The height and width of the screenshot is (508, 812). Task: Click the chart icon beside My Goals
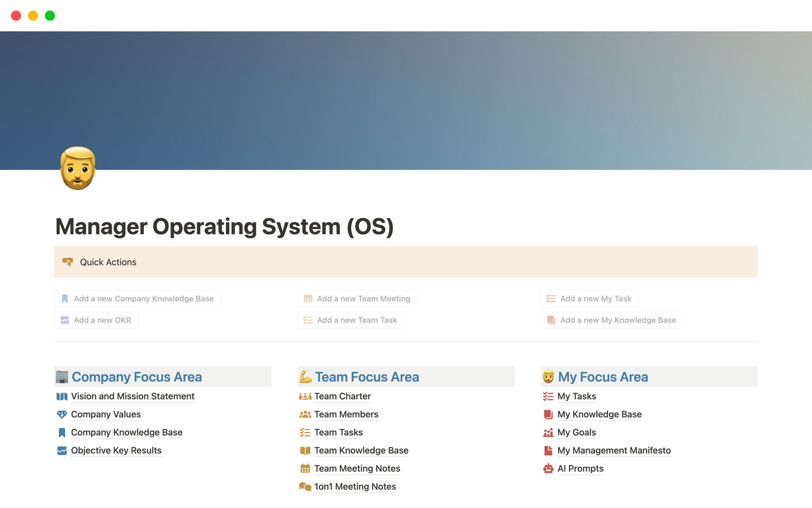coord(548,433)
